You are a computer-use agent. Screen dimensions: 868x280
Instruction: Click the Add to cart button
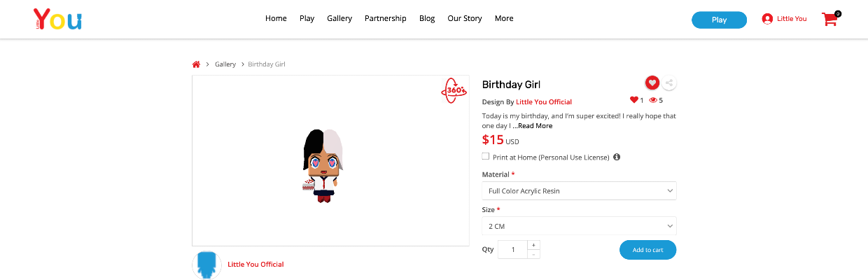tap(647, 250)
